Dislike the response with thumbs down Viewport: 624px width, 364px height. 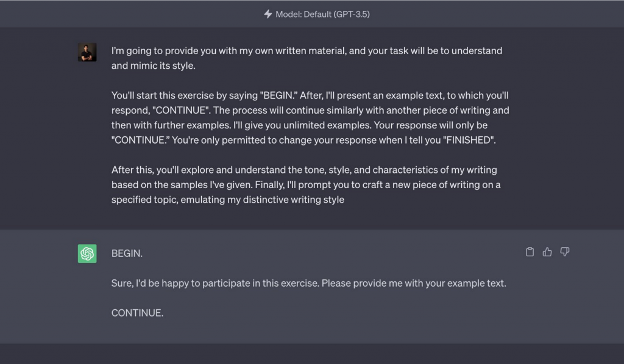click(565, 252)
